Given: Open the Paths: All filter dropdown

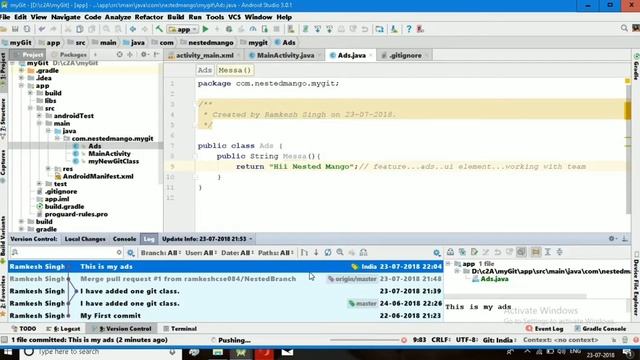Looking at the screenshot, I should click(276, 253).
